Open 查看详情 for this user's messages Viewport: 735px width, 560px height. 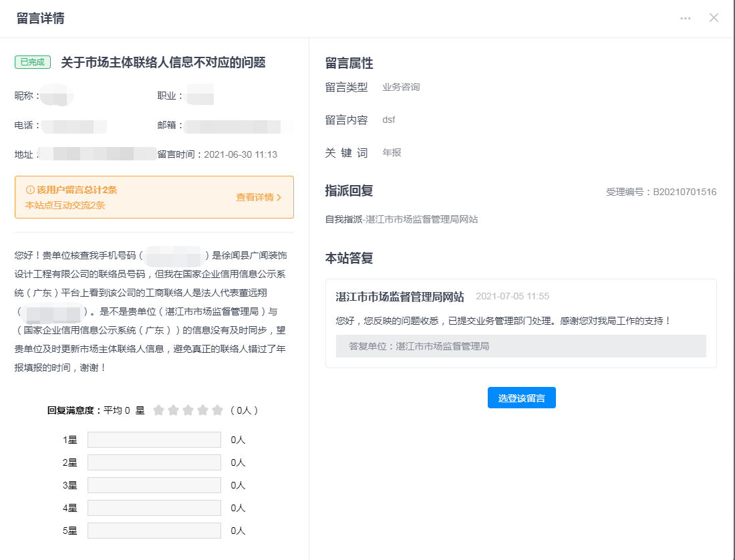(x=255, y=197)
